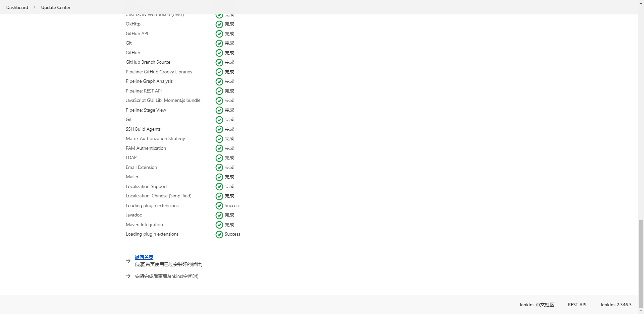Image resolution: width=644 pixels, height=314 pixels.
Task: Click the Pipeline Graph Analysis text
Action: click(149, 81)
